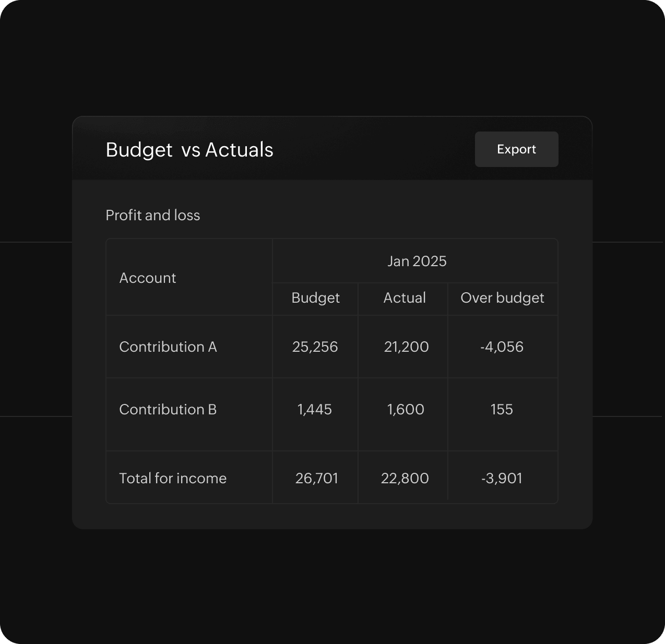Click Contribution B actual value 1,600
Image resolution: width=665 pixels, height=644 pixels.
406,410
